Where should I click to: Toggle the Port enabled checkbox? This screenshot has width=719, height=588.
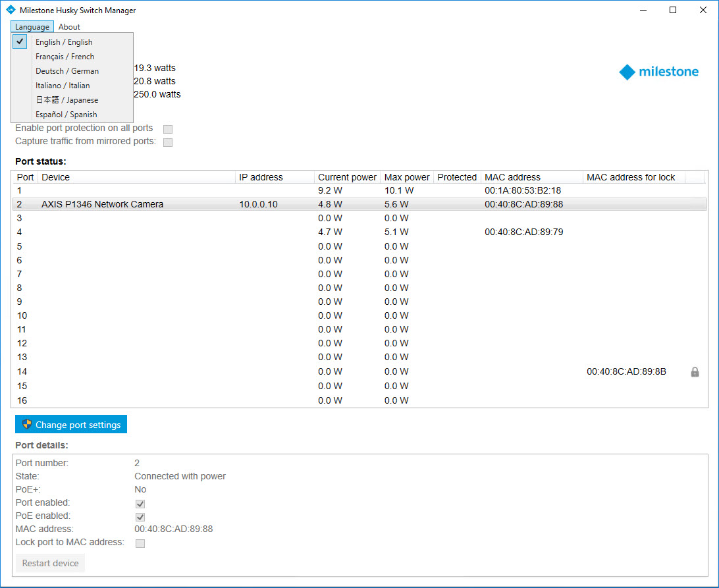click(x=140, y=504)
